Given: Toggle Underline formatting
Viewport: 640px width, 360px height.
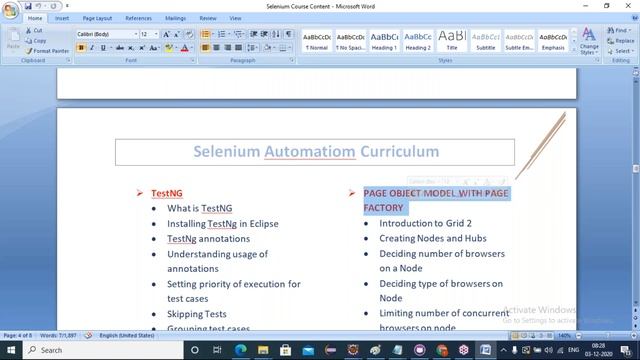Looking at the screenshot, I should click(103, 48).
